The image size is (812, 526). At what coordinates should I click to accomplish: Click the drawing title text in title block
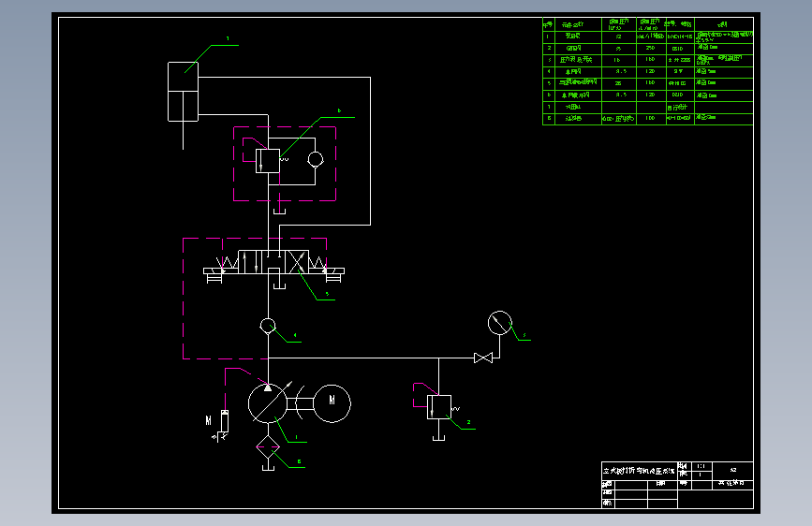639,471
